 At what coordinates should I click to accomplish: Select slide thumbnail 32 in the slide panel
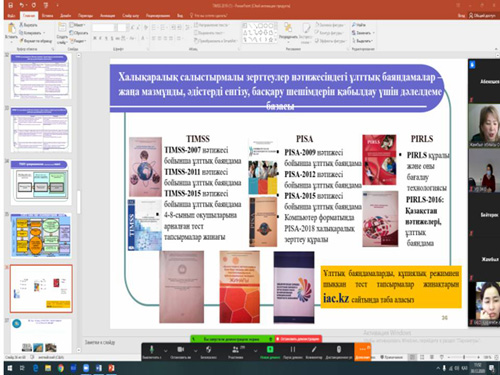(41, 76)
